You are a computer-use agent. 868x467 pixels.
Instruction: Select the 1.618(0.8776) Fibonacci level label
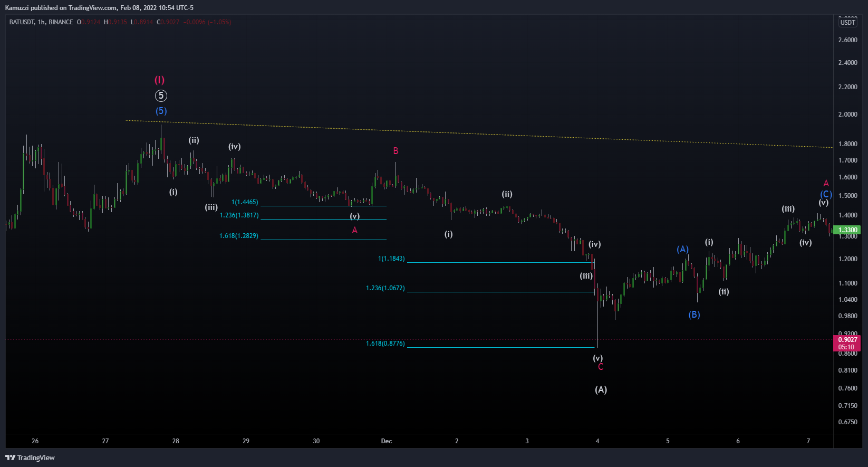click(385, 344)
